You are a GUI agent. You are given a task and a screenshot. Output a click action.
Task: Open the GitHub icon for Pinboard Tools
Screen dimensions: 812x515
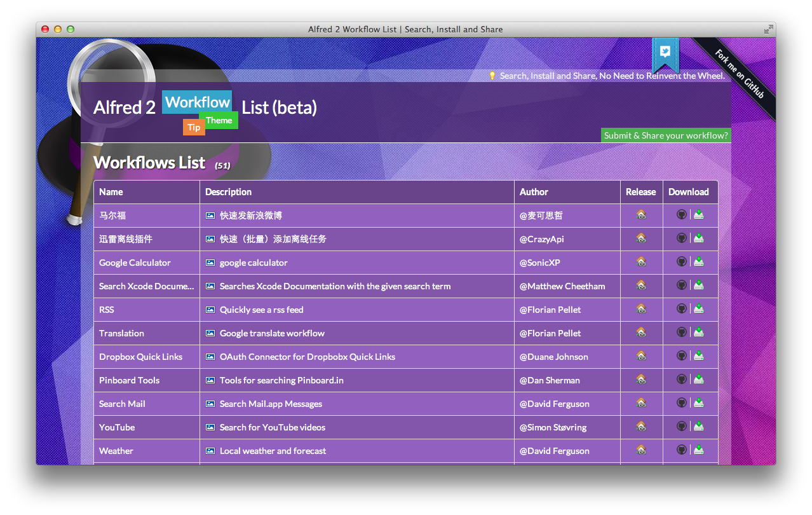(x=682, y=379)
